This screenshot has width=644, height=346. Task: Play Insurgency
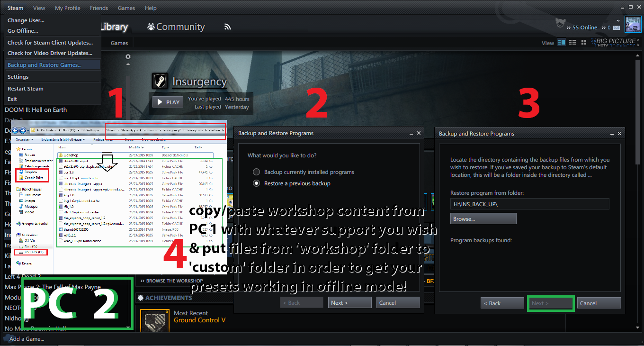[x=168, y=102]
